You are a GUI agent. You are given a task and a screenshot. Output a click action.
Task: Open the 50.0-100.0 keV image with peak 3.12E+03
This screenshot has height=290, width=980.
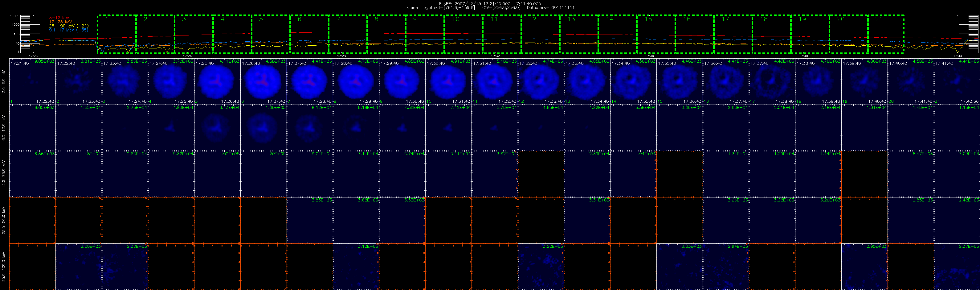pos(356,267)
